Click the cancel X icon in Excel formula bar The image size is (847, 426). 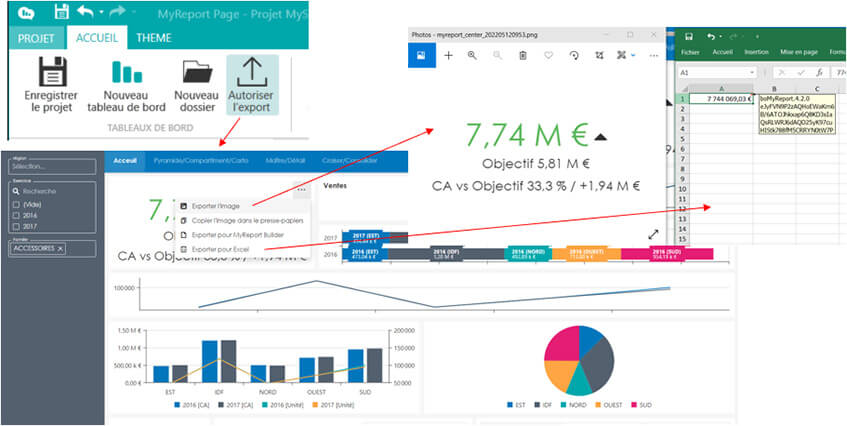pyautogui.click(x=781, y=72)
